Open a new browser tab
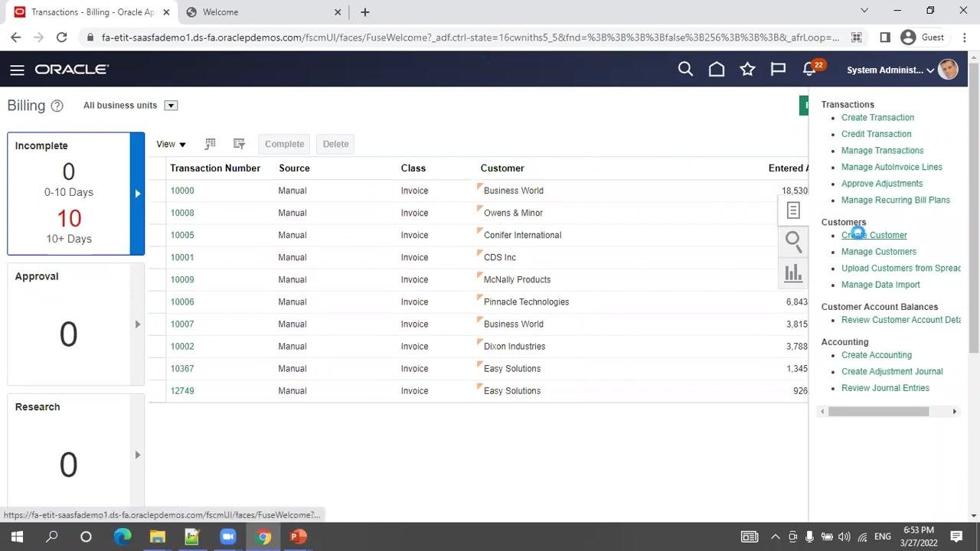This screenshot has height=551, width=980. (365, 12)
